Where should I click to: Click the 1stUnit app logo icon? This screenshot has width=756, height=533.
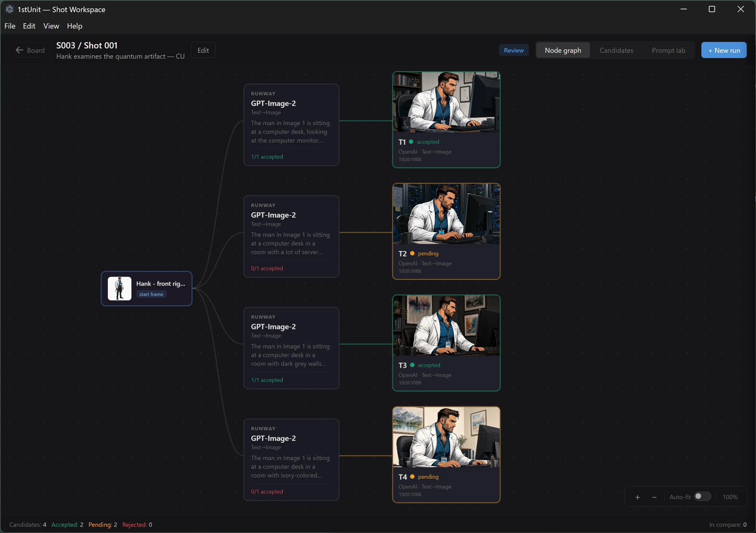pyautogui.click(x=10, y=9)
